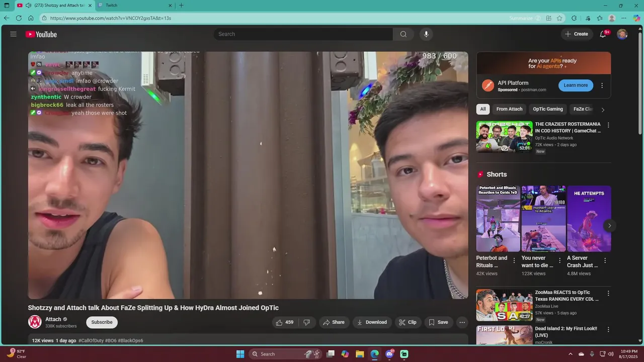
Task: Open options for CRAZIEST ROSTERMANIA video
Action: pyautogui.click(x=608, y=125)
